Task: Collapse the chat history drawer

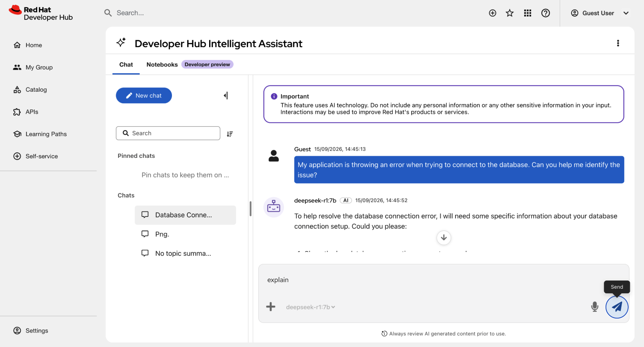Action: point(226,96)
